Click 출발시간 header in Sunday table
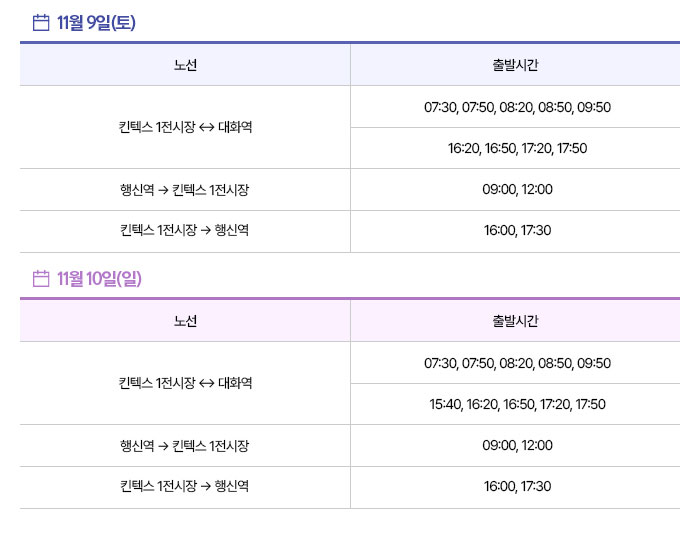The width and height of the screenshot is (700, 546). 515,321
